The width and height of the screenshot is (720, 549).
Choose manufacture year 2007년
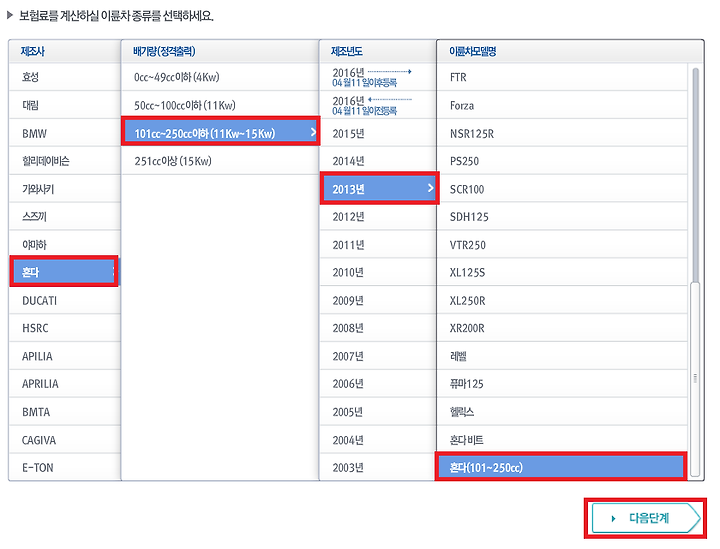coord(378,356)
